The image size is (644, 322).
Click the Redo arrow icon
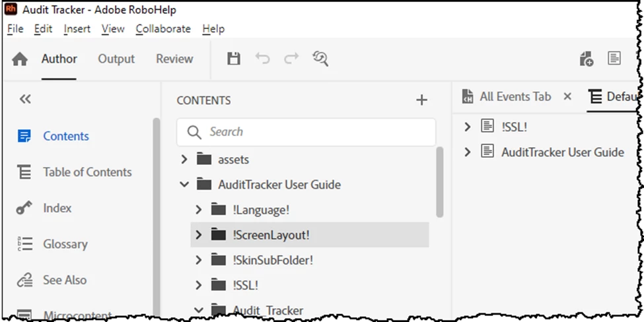(291, 59)
